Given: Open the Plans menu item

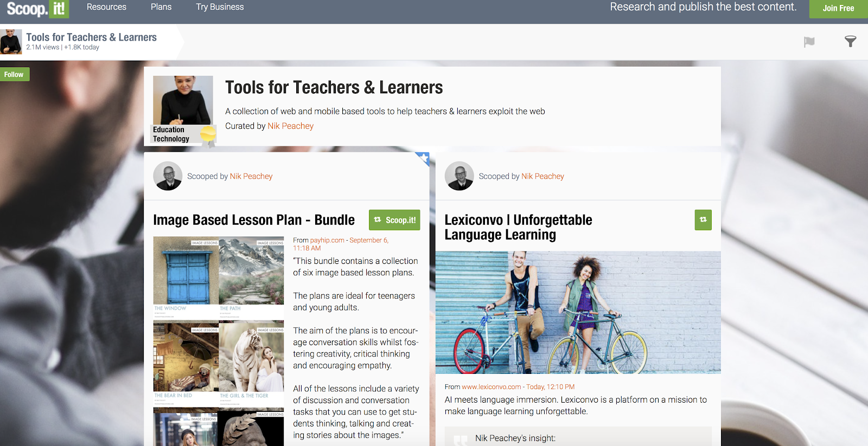Looking at the screenshot, I should point(161,7).
